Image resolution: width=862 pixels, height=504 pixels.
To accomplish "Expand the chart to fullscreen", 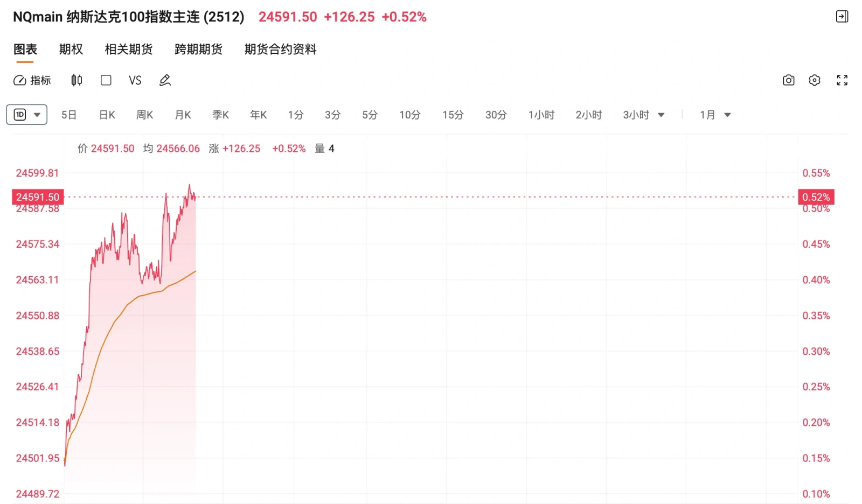I will coord(842,80).
